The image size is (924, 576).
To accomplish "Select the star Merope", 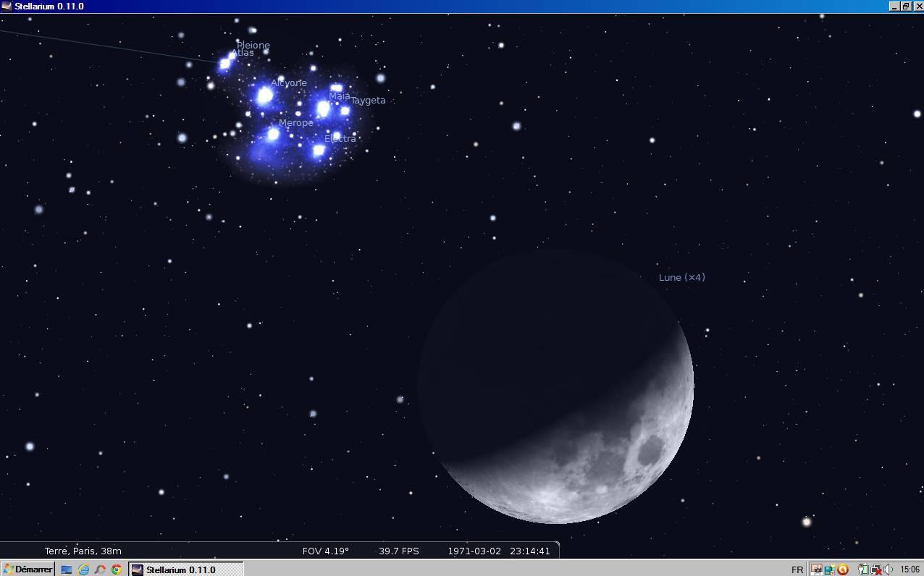I will [272, 134].
